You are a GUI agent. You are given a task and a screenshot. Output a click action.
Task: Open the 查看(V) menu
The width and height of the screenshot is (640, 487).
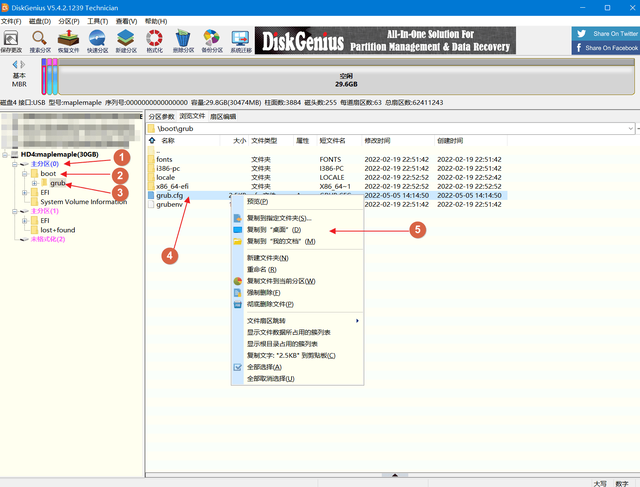tap(126, 21)
